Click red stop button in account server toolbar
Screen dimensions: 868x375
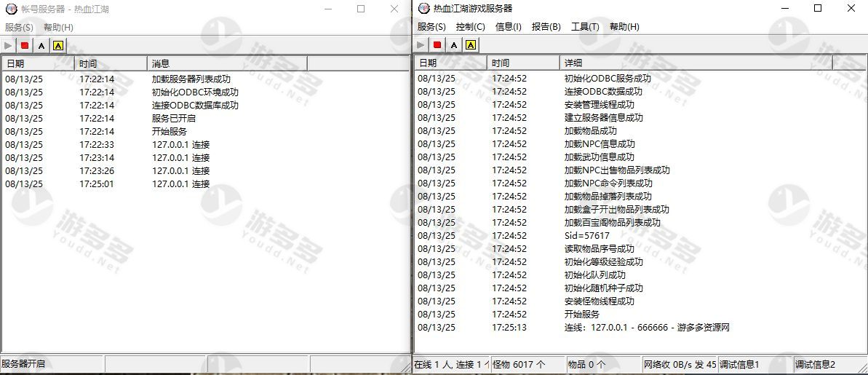pyautogui.click(x=25, y=45)
